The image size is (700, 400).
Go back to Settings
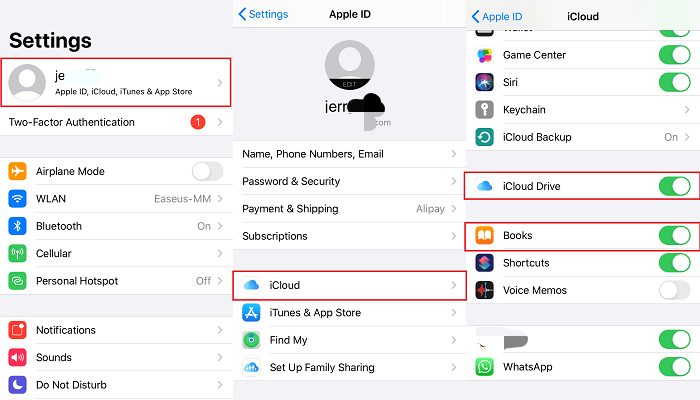263,14
